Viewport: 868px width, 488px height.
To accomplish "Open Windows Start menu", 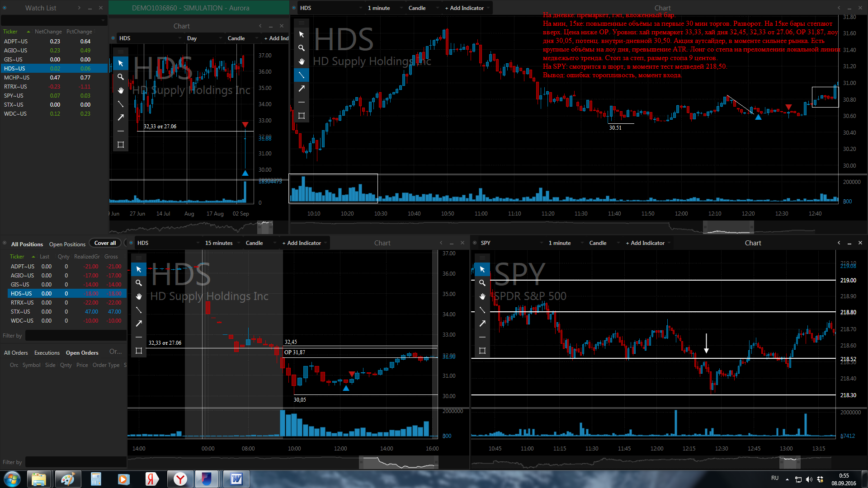I will click(12, 479).
